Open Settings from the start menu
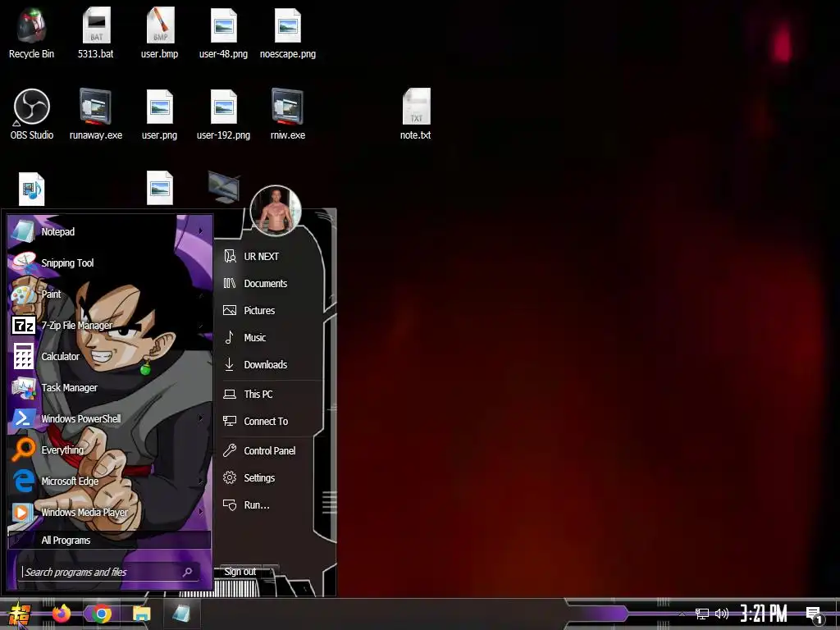The image size is (840, 630). pos(271,478)
